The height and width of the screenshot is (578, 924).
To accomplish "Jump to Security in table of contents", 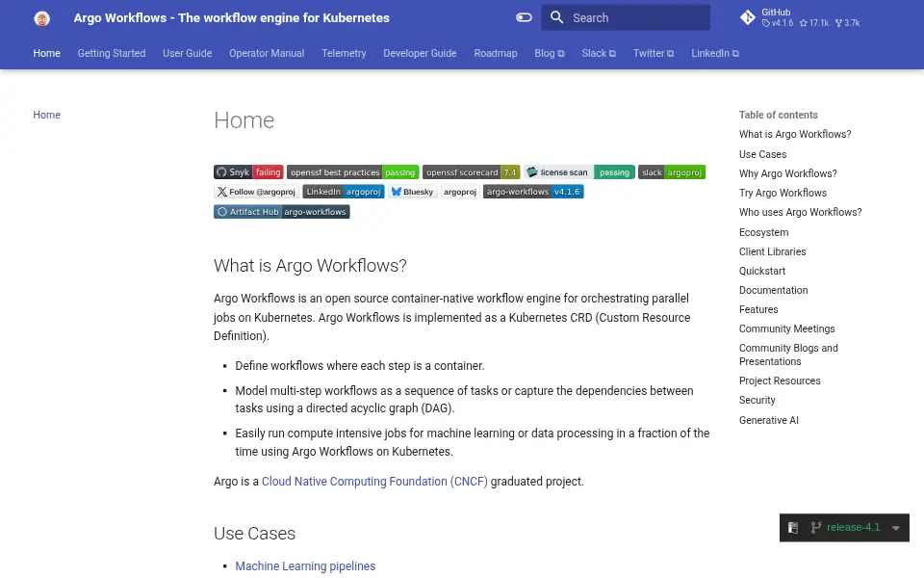I will click(x=757, y=400).
